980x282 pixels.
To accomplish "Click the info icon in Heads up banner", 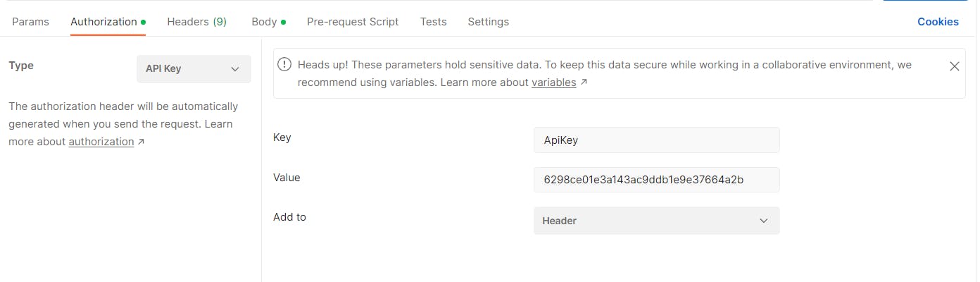I will click(284, 65).
